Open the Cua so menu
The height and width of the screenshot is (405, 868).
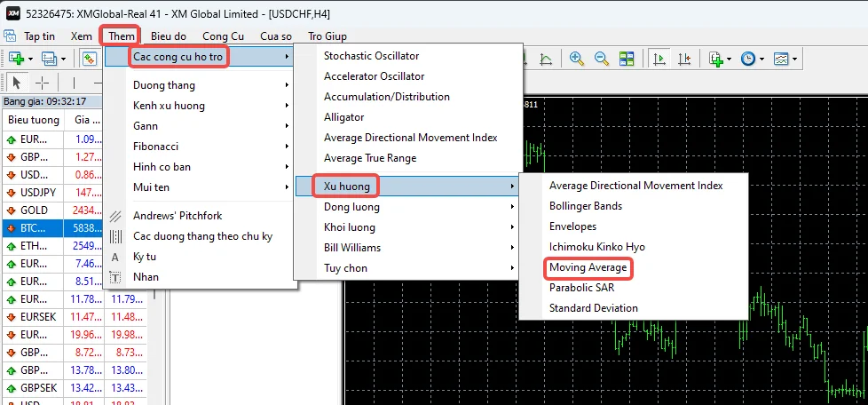pyautogui.click(x=276, y=36)
